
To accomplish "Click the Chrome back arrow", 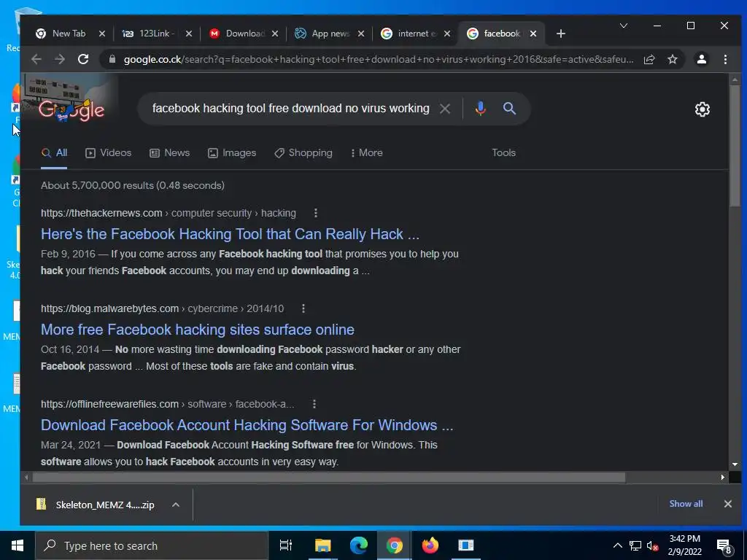I will [36, 59].
